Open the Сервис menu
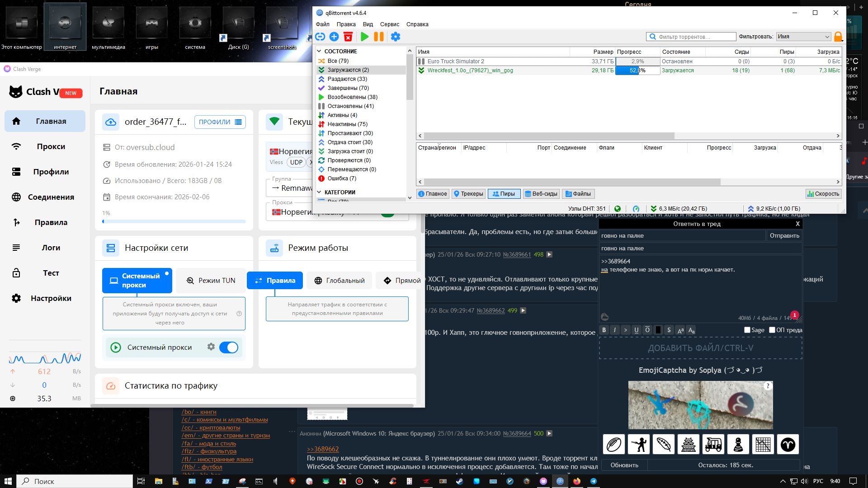868x488 pixels. (389, 24)
